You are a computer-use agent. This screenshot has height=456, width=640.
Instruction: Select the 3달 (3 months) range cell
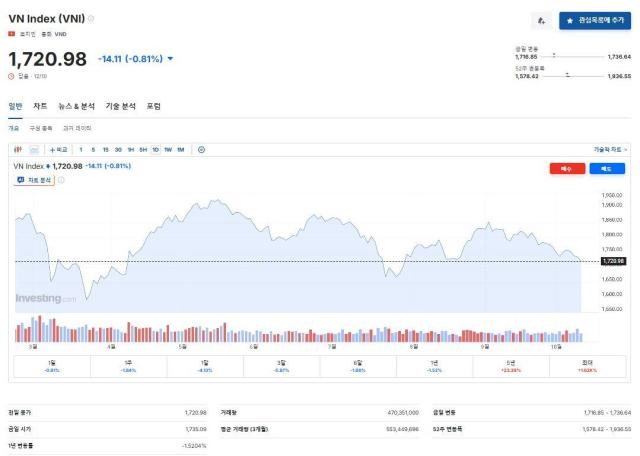(x=282, y=366)
